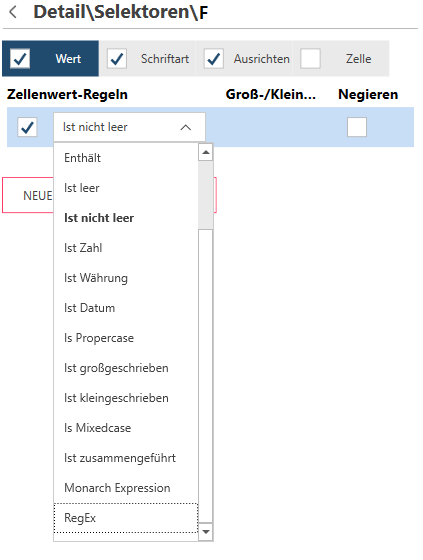The width and height of the screenshot is (423, 560).
Task: Click the 'Groß-/Klein...' column header
Action: click(x=270, y=95)
